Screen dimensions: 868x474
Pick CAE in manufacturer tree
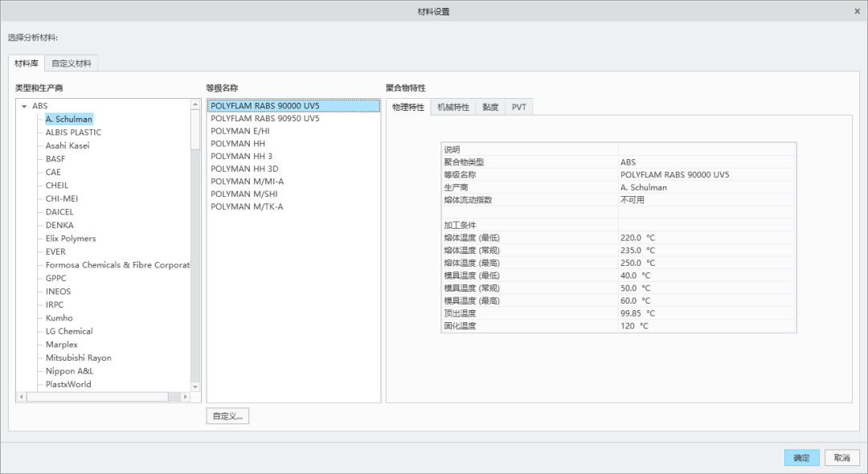pyautogui.click(x=53, y=172)
